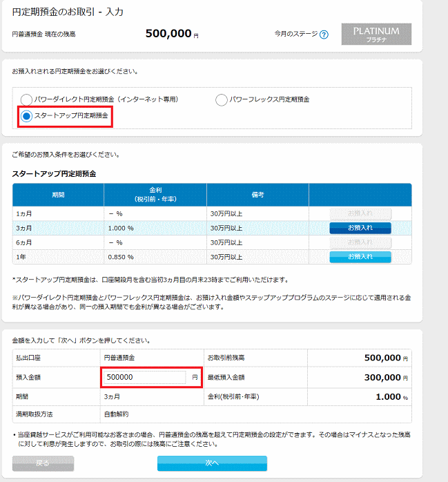Select スタートアップ円定期預金 radio option
Image resolution: width=448 pixels, height=482 pixels.
click(x=27, y=116)
